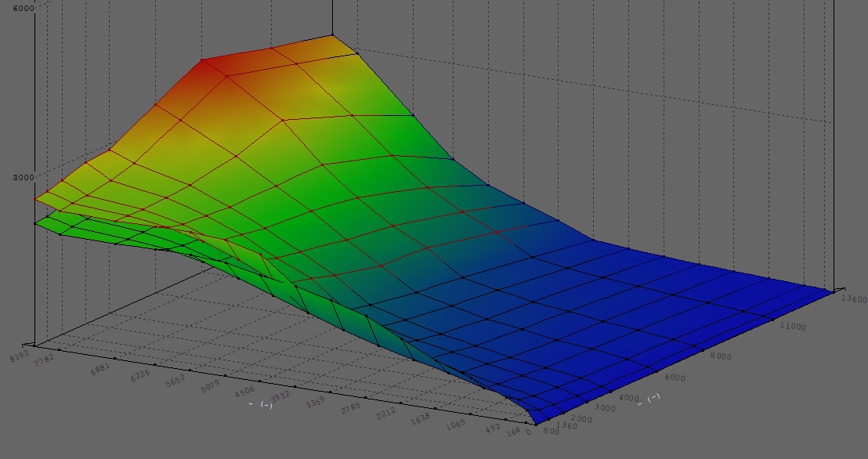The image size is (868, 459).
Task: Click the left axis title "- (-)"
Action: click(260, 404)
